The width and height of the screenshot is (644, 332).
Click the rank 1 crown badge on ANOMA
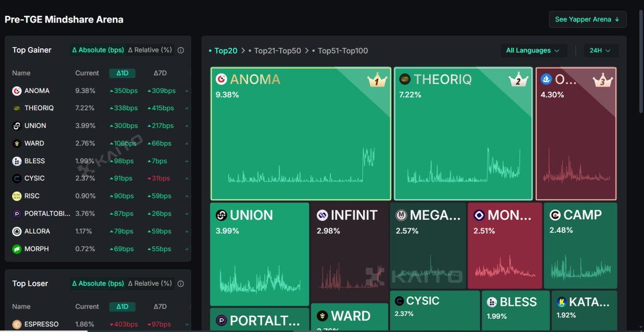pyautogui.click(x=377, y=80)
